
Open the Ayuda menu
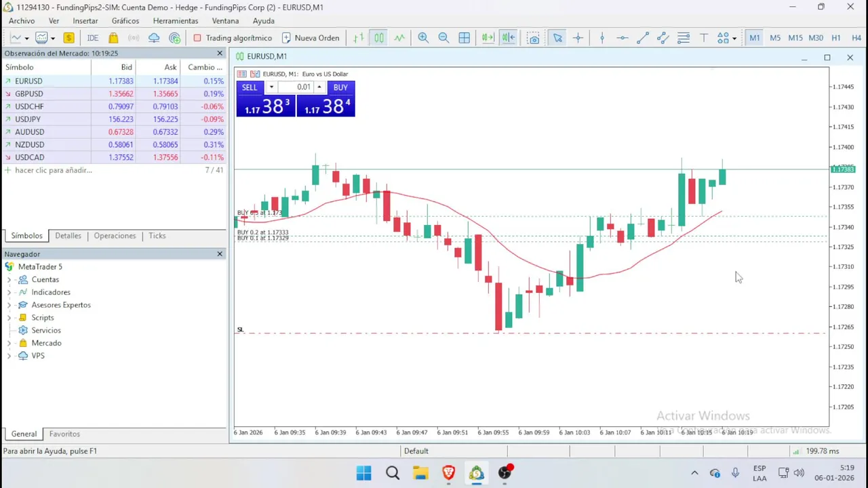(x=263, y=21)
